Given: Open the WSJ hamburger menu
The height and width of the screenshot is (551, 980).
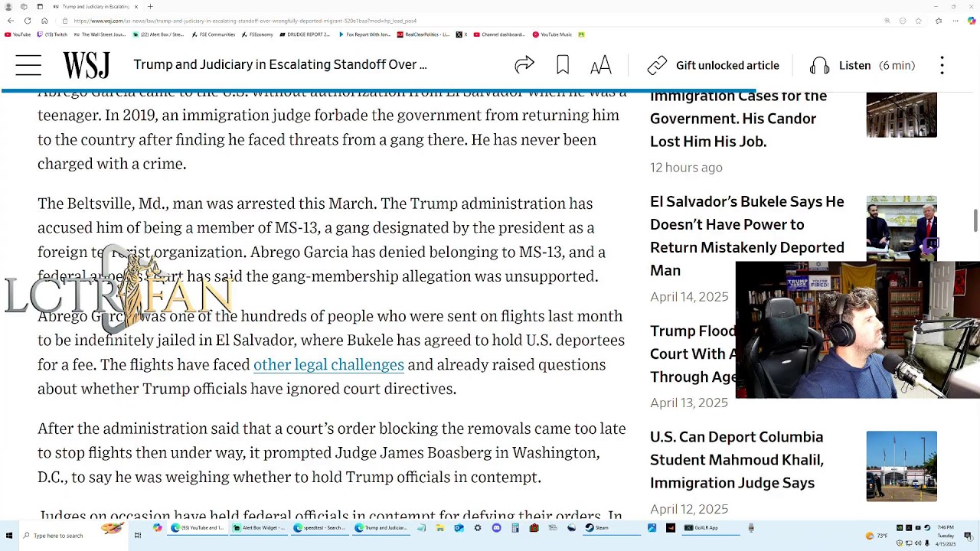Looking at the screenshot, I should coord(28,65).
